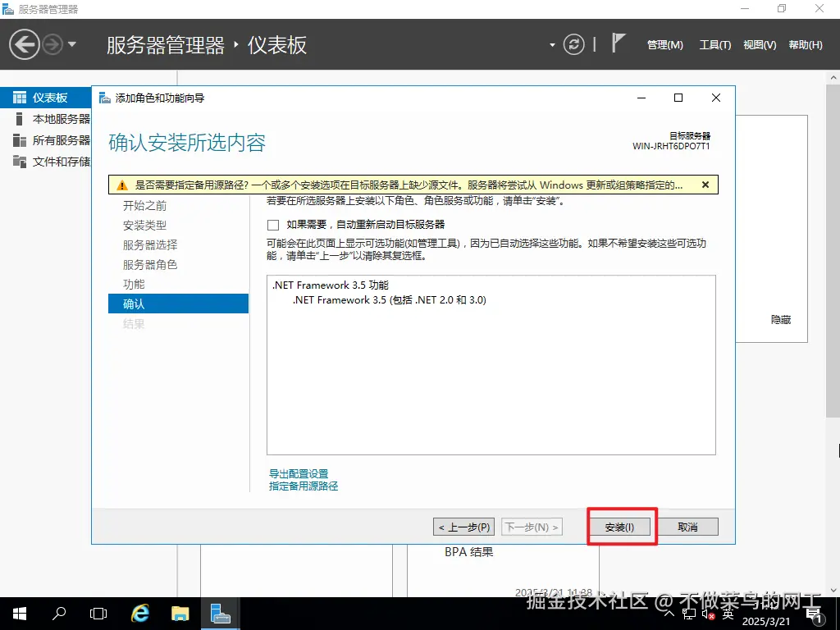Click the 安装(I) button

(x=621, y=526)
